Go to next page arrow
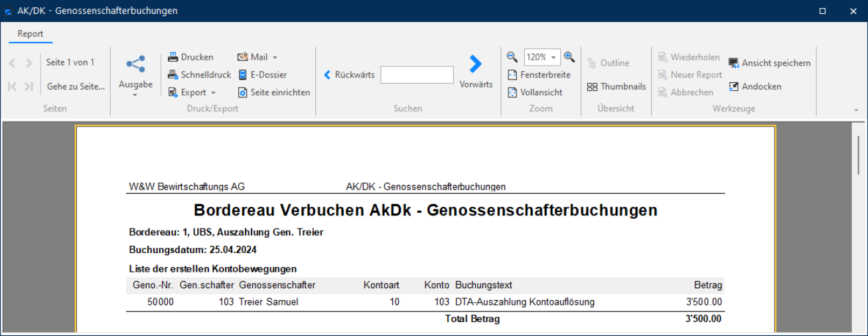 pos(29,63)
